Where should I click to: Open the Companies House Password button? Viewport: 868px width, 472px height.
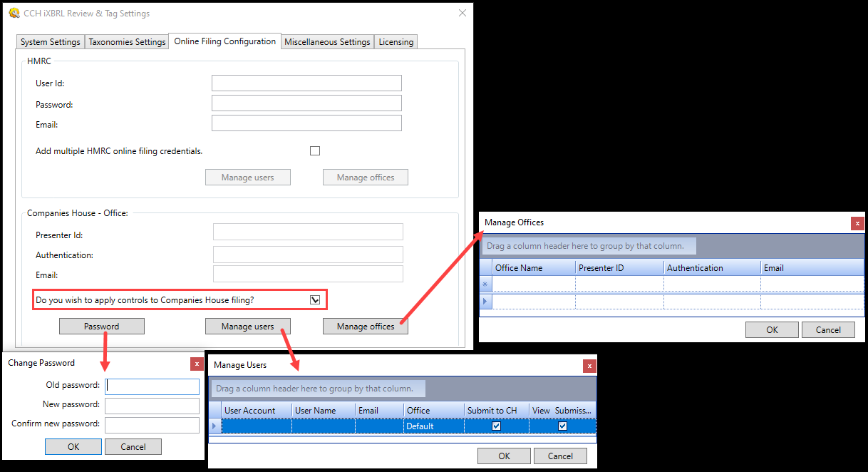(x=102, y=327)
